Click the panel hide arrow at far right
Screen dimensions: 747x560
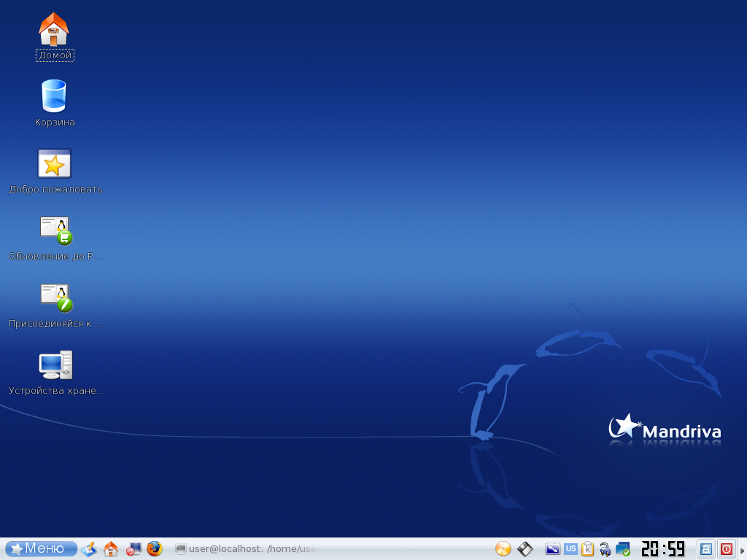point(742,551)
